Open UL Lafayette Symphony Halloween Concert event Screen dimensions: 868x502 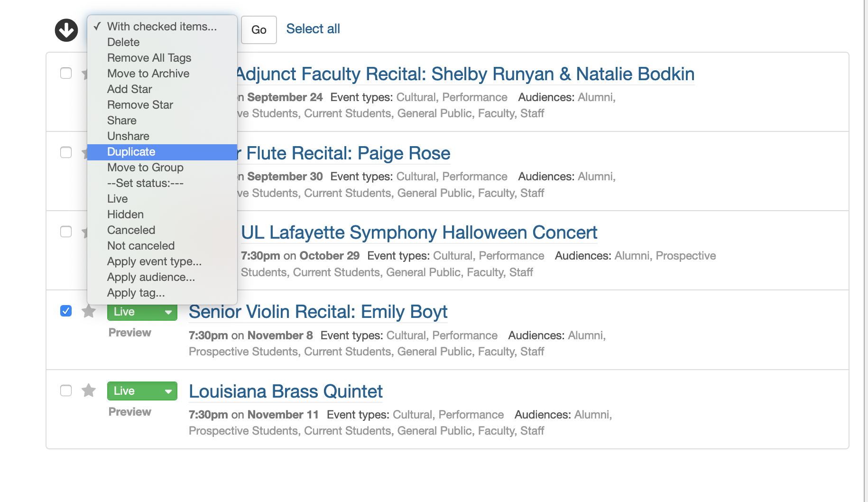pyautogui.click(x=419, y=232)
